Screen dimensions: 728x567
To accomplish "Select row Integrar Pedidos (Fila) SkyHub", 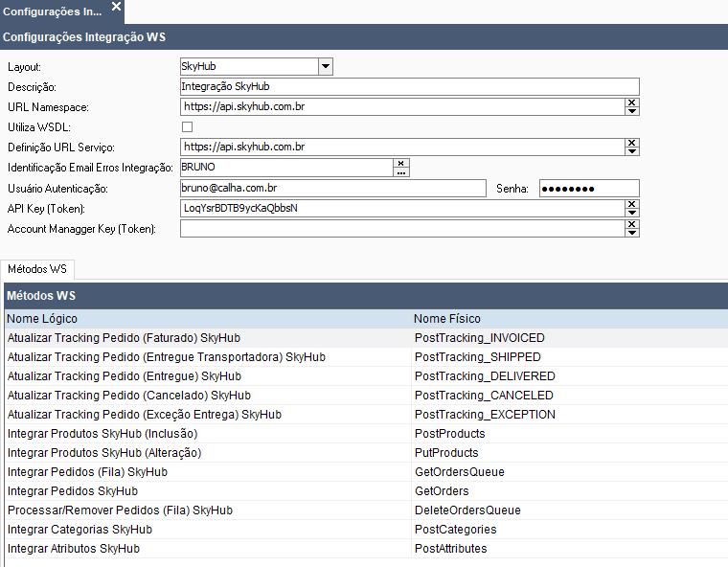I will click(x=366, y=472).
